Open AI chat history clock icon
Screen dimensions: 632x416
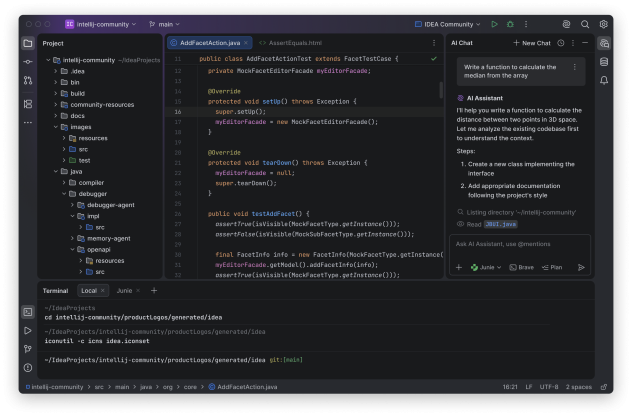[561, 43]
